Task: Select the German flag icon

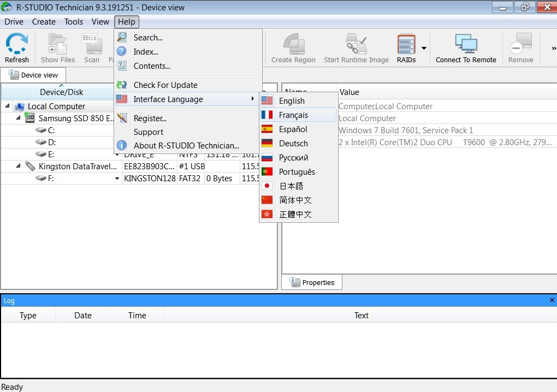Action: [x=267, y=144]
